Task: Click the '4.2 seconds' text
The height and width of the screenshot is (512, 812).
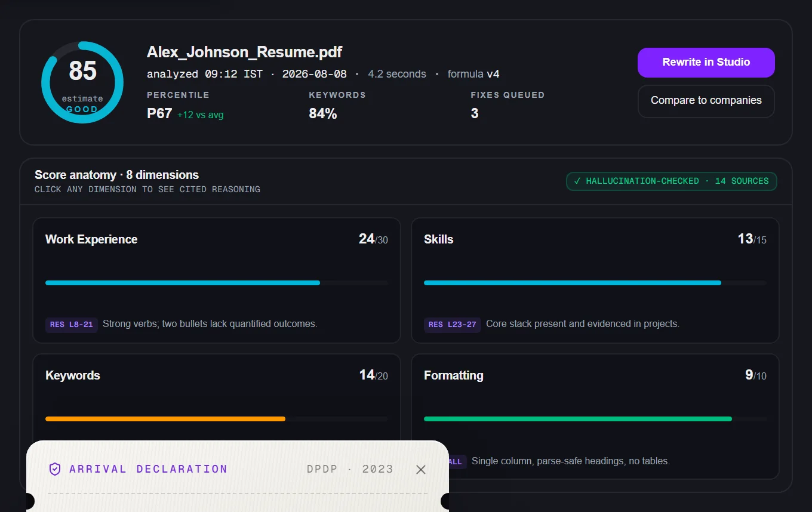Action: click(397, 74)
